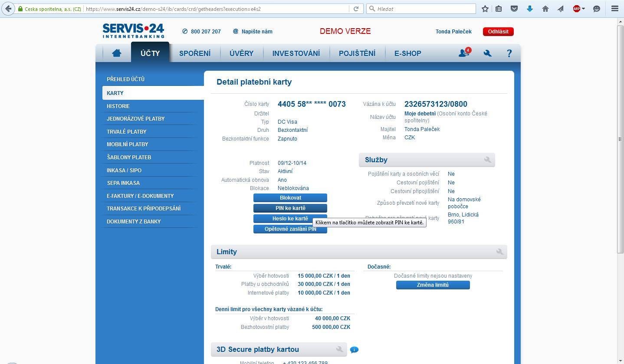Reload page with the refresh icon

[356, 9]
